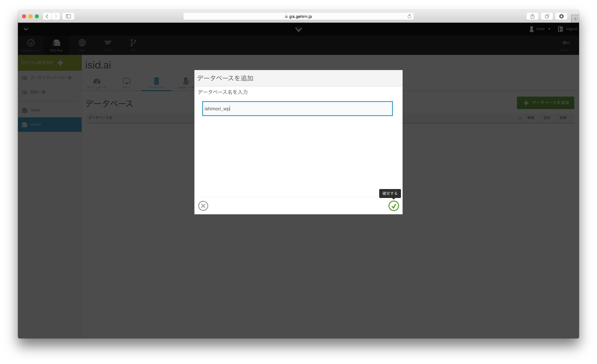Reload page with the refresh icon
597x364 pixels.
(x=409, y=16)
